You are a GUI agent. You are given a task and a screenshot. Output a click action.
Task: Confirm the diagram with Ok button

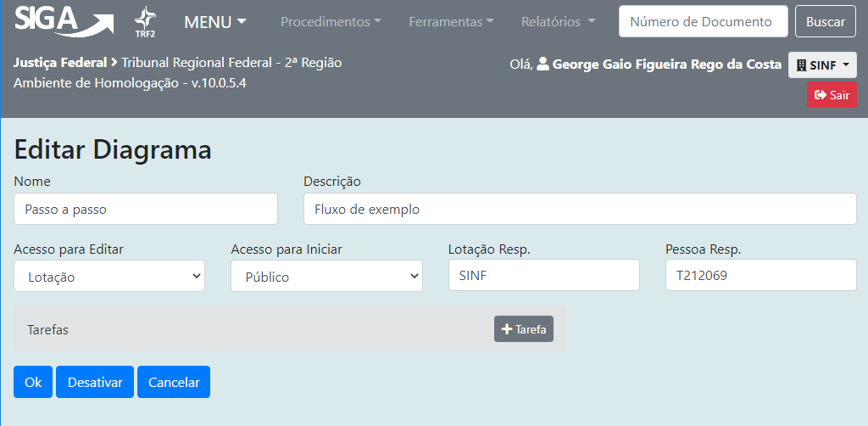coord(33,382)
